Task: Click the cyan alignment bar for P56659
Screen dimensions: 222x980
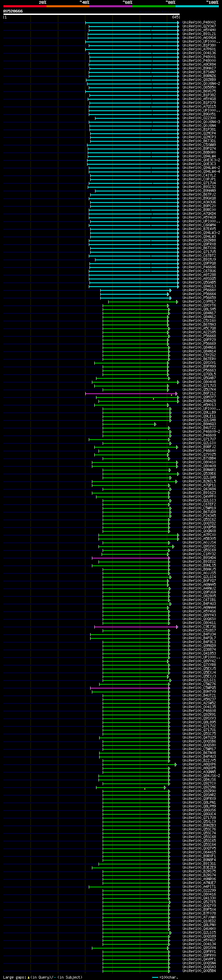Action: pos(136,298)
